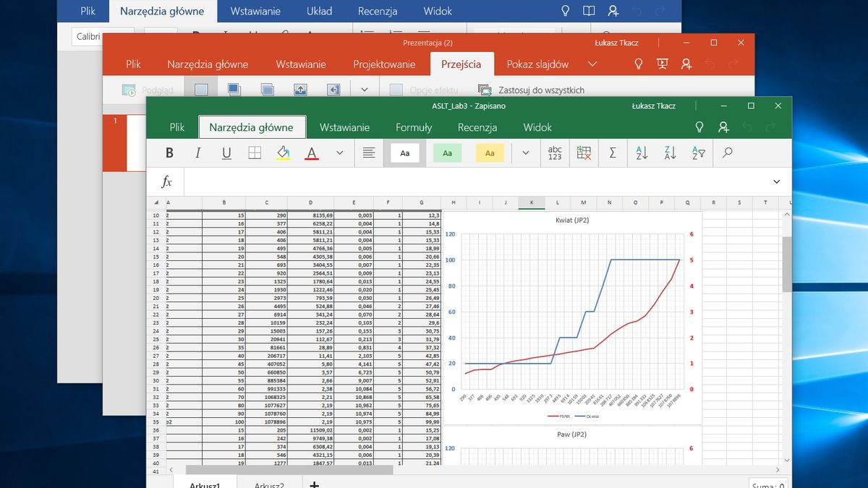Select the Kwiat (JP2) chart title

[x=571, y=220]
